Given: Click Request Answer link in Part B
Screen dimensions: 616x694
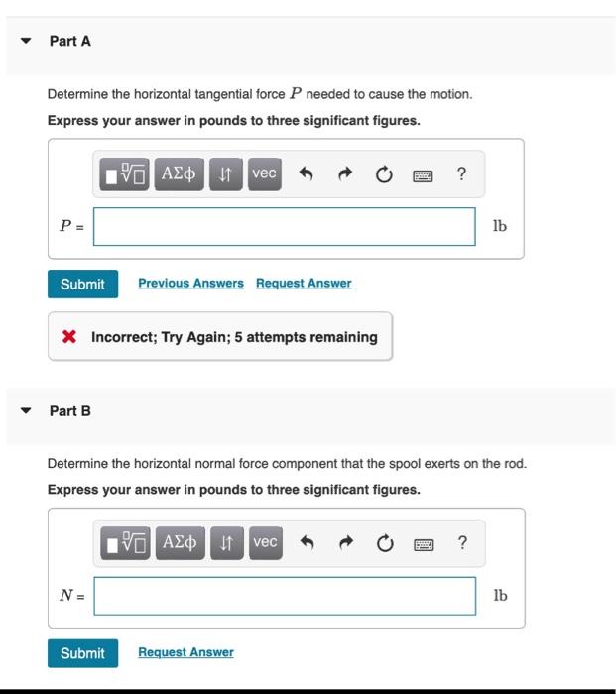Looking at the screenshot, I should (186, 652).
